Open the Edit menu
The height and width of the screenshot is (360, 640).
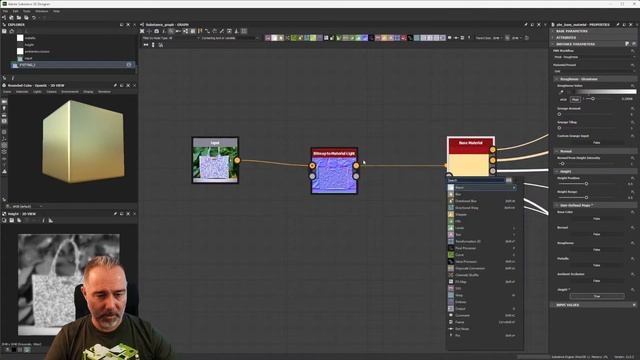pyautogui.click(x=16, y=11)
